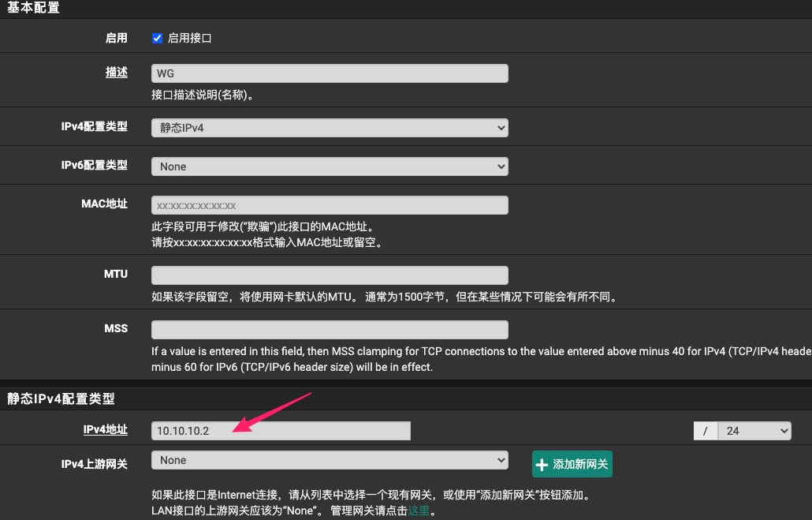Click the 静态IPv4配置类型 section header
The image size is (812, 520).
pos(61,399)
